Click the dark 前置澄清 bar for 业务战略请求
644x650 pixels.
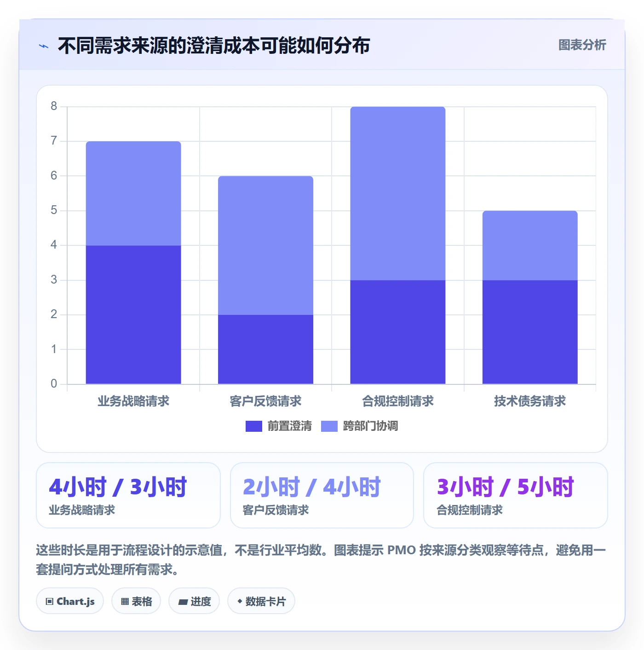pos(133,315)
